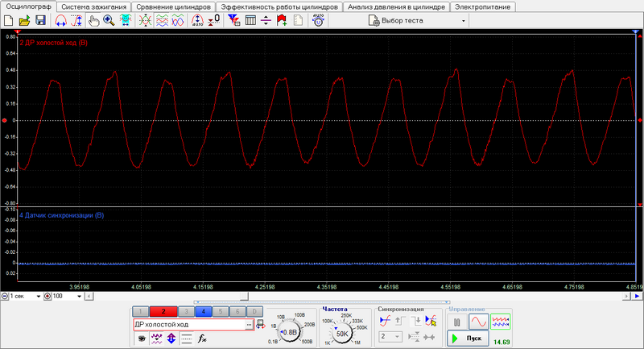Click the trigger level sync icon
This screenshot has width=644, height=349.
click(386, 321)
